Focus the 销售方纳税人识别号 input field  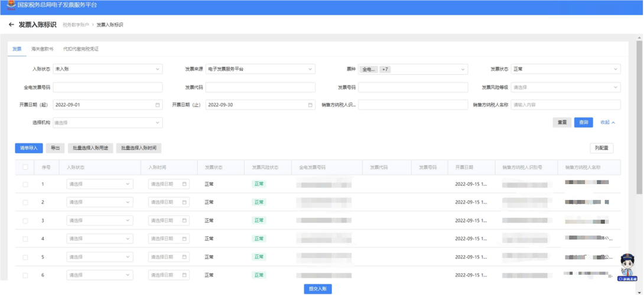(x=413, y=104)
